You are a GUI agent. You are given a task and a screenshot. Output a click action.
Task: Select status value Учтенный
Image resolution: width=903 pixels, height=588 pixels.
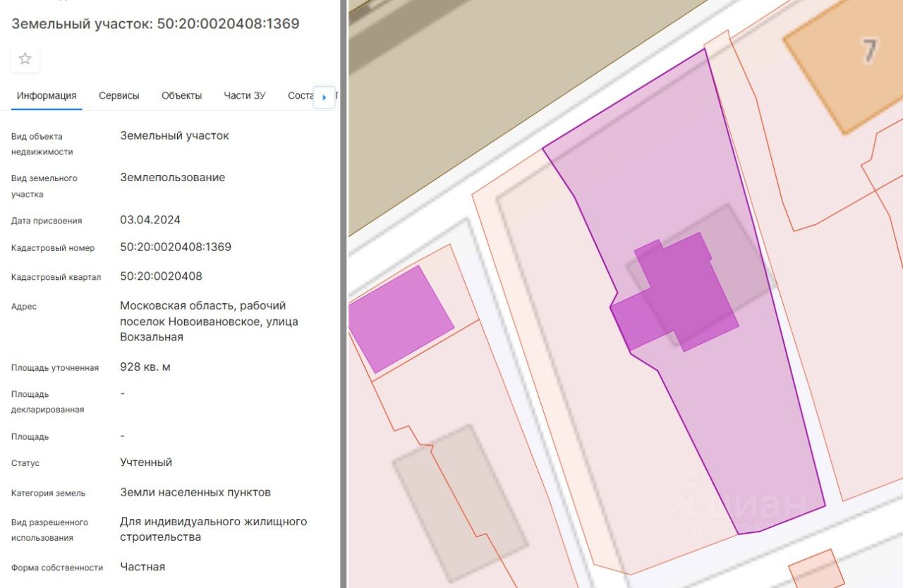(x=146, y=463)
